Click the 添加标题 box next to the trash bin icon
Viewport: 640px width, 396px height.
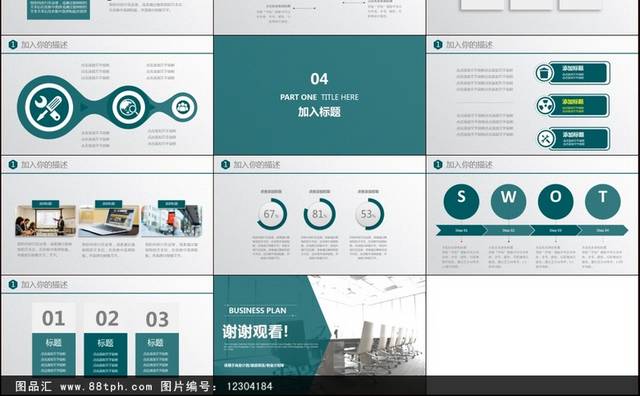point(580,73)
